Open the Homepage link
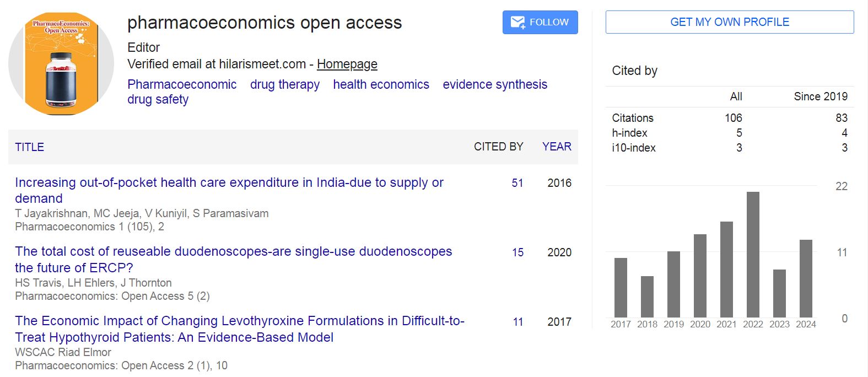 pyautogui.click(x=347, y=64)
